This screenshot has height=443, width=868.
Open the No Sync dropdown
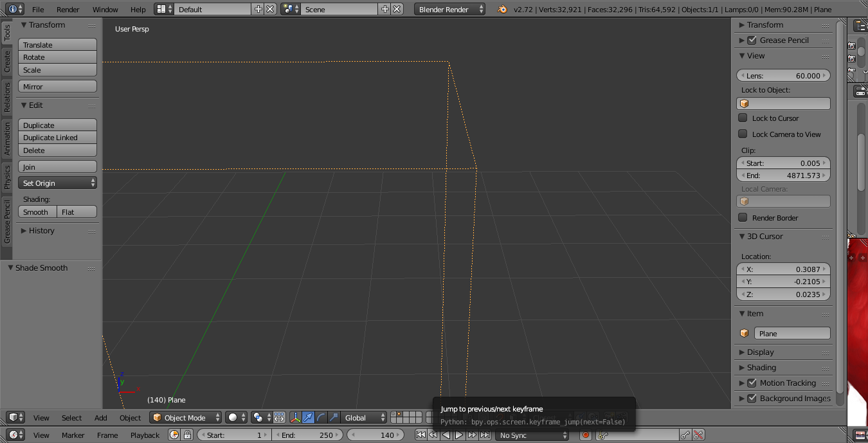(532, 435)
